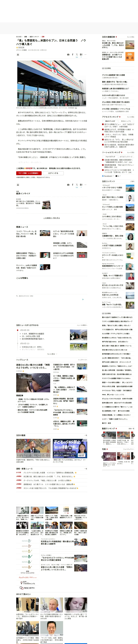Screen dimensions: 138x644
Task: Click photo gallery carousel right arrow
Action: [x=133, y=457]
